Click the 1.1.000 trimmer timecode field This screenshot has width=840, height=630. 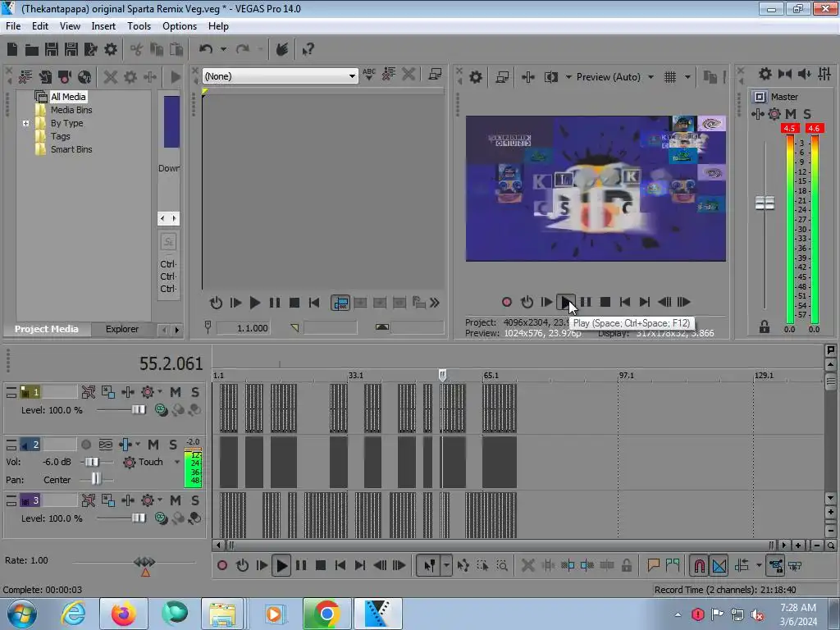[x=243, y=328]
